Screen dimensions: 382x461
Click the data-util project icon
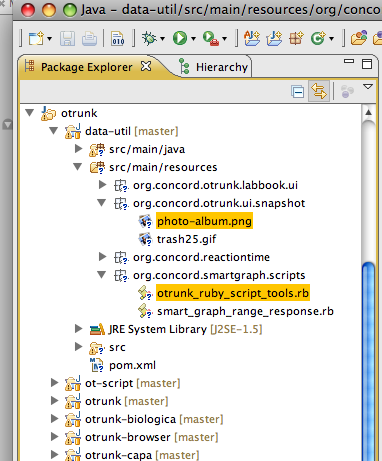point(73,131)
